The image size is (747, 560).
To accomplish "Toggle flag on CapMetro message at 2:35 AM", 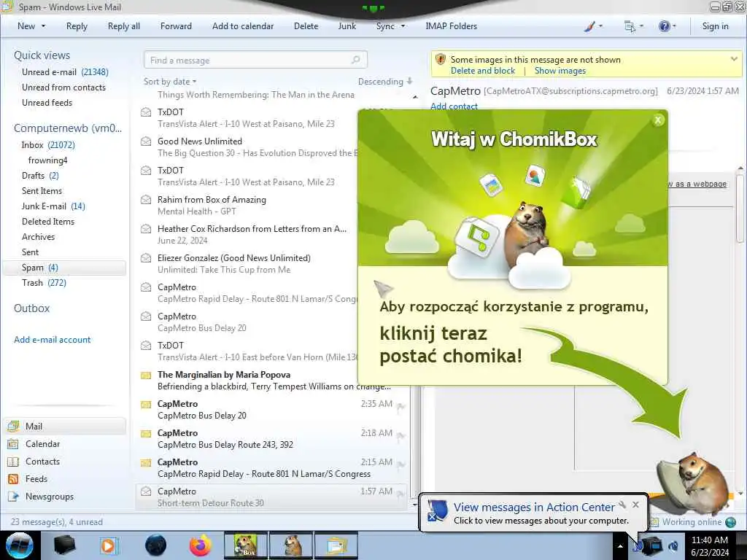I will tap(400, 406).
